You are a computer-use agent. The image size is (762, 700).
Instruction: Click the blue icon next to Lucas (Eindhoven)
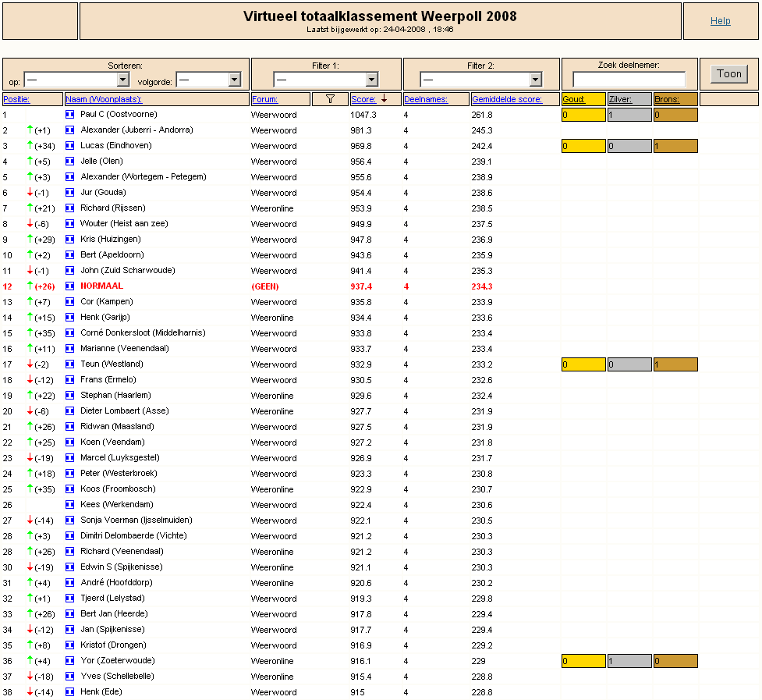coord(70,146)
